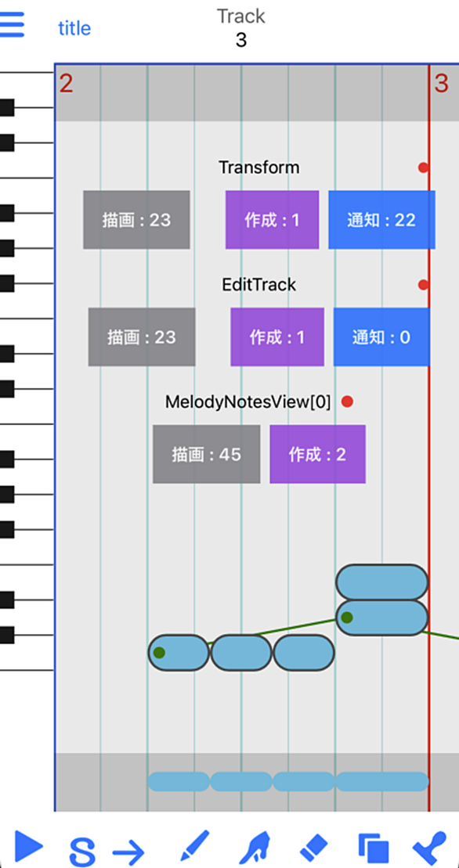Open the hamburger menu

(11, 24)
